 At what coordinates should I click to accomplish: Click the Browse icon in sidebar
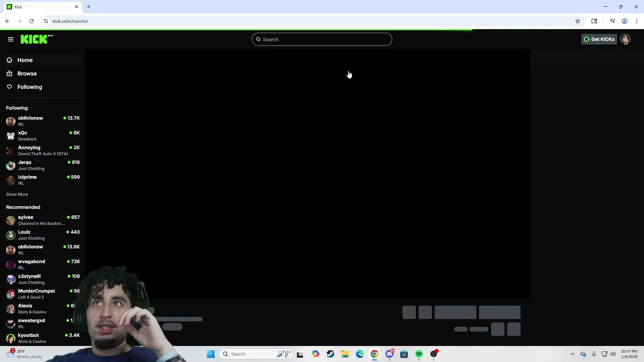pyautogui.click(x=9, y=73)
